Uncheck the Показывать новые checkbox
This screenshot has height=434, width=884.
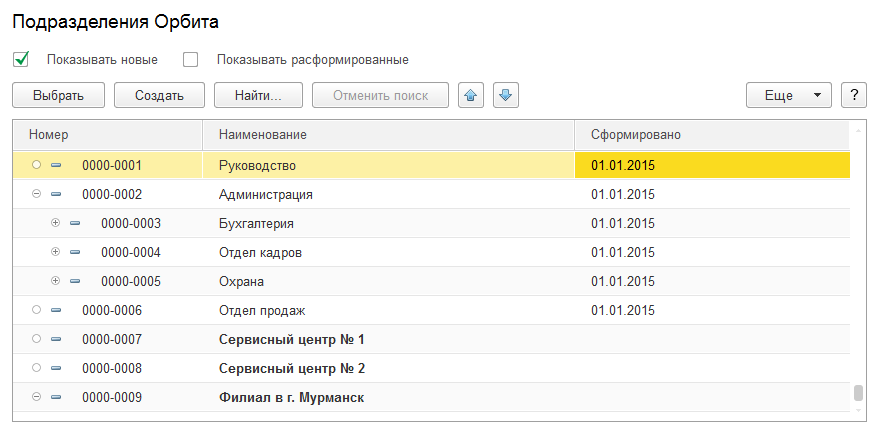(21, 59)
